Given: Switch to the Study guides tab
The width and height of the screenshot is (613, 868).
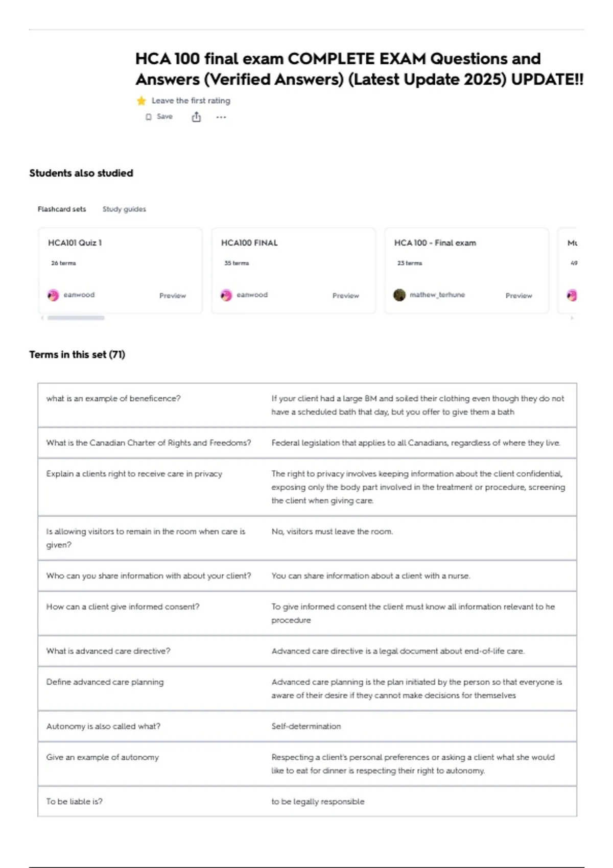Looking at the screenshot, I should pos(124,209).
